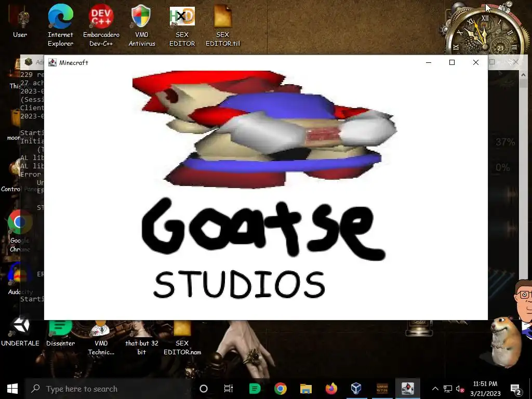Click the network icon in system tray
Viewport: 532px width, 399px height.
click(447, 389)
